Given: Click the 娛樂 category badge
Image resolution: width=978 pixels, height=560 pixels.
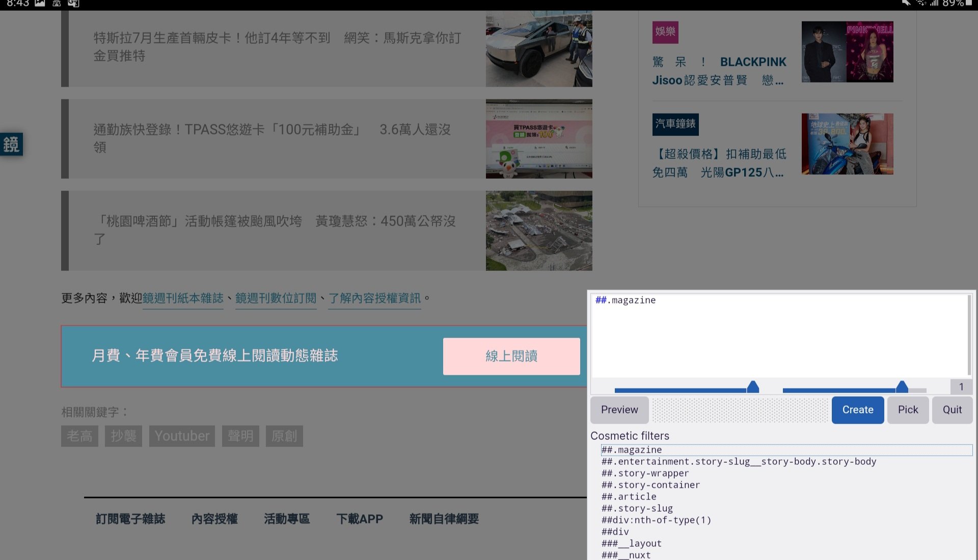Looking at the screenshot, I should [665, 32].
